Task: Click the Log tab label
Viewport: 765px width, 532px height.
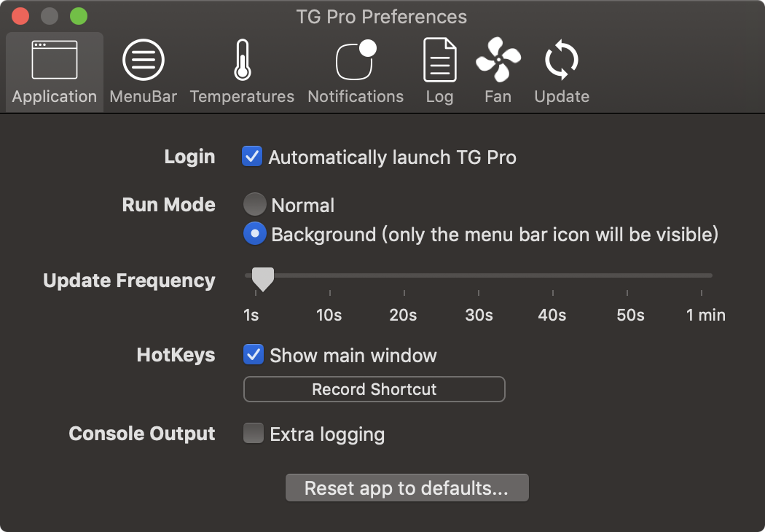Action: 439,97
